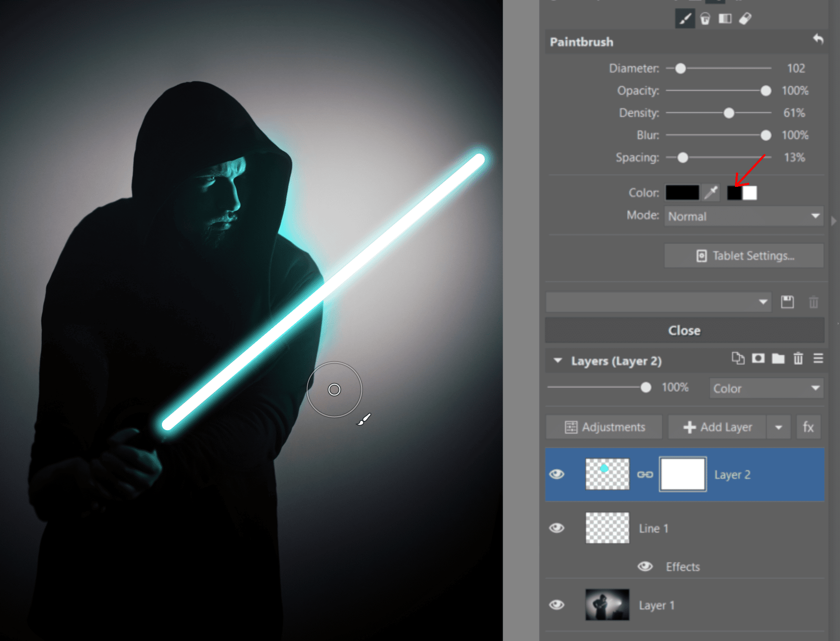
Task: Delete layer with Layers trash icon
Action: click(x=798, y=358)
